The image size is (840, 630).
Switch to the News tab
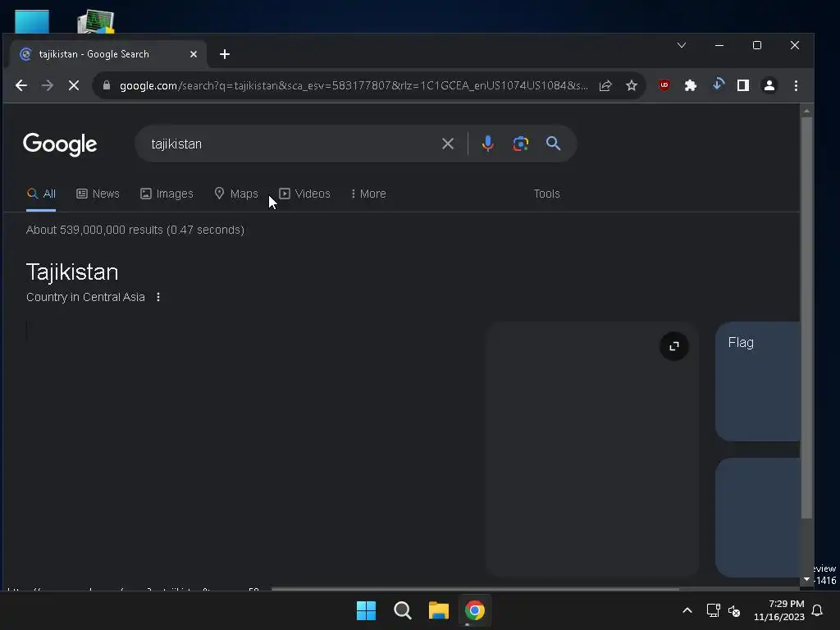click(98, 194)
